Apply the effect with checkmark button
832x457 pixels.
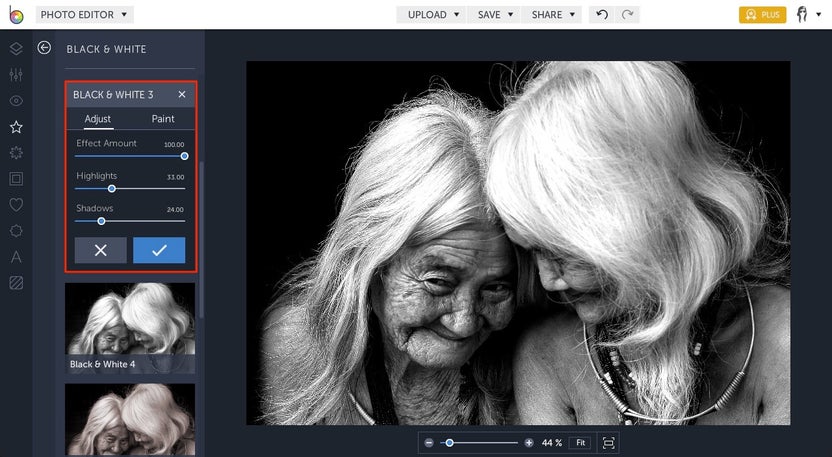pyautogui.click(x=159, y=250)
